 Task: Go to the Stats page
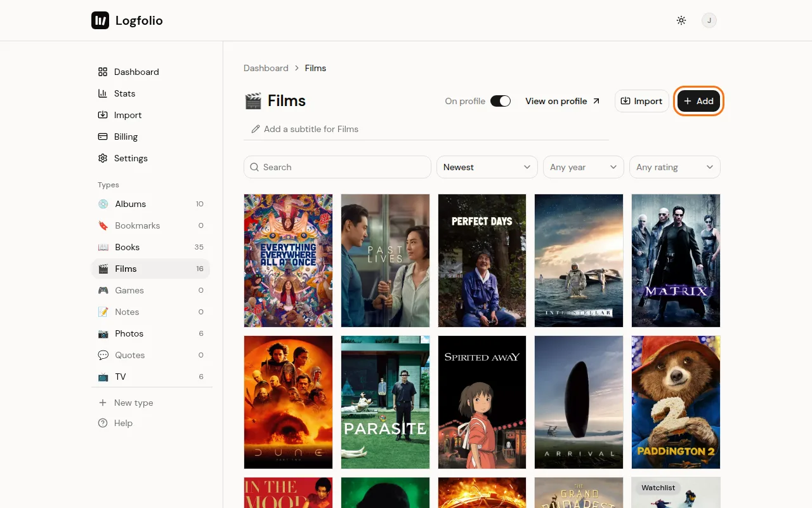coord(150,93)
